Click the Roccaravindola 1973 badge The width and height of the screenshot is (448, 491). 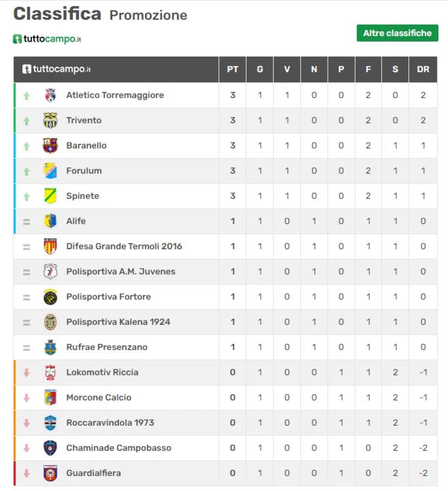pyautogui.click(x=50, y=423)
